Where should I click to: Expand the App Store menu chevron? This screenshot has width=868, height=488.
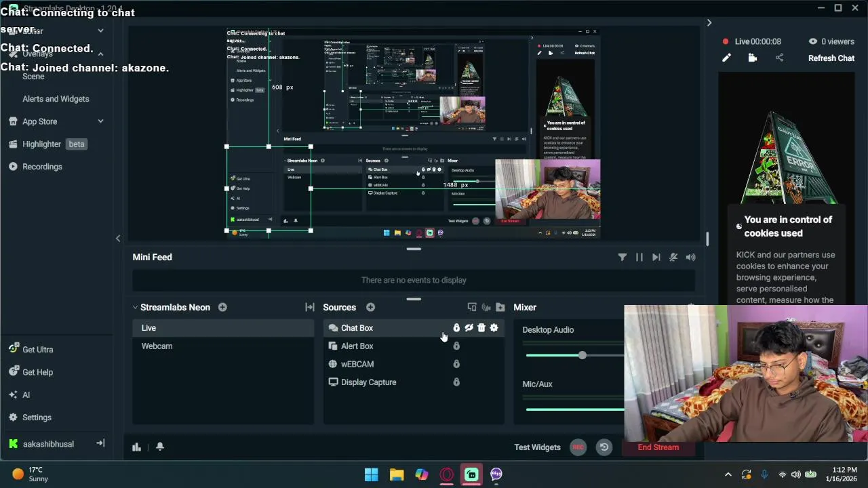[x=100, y=121]
